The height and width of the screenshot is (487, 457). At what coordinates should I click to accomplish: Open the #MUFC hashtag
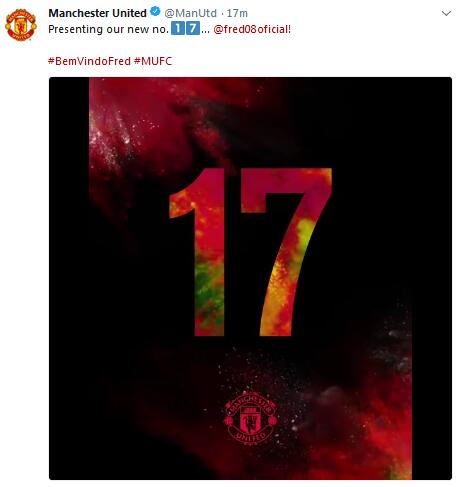153,61
